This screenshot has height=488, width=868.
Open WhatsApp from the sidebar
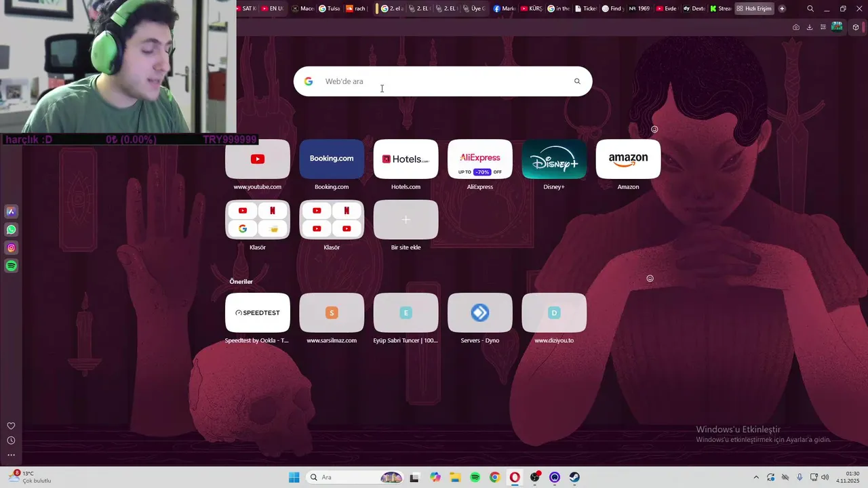point(11,230)
